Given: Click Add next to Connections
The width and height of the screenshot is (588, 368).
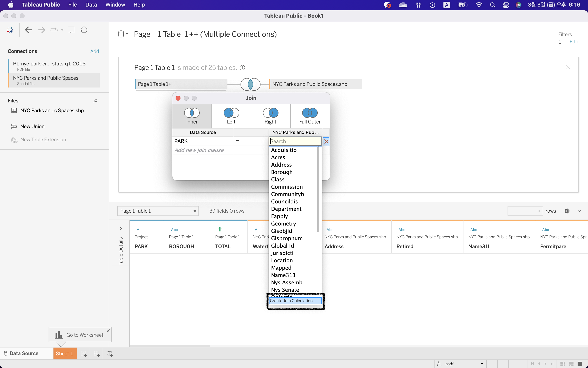Looking at the screenshot, I should click(x=95, y=51).
